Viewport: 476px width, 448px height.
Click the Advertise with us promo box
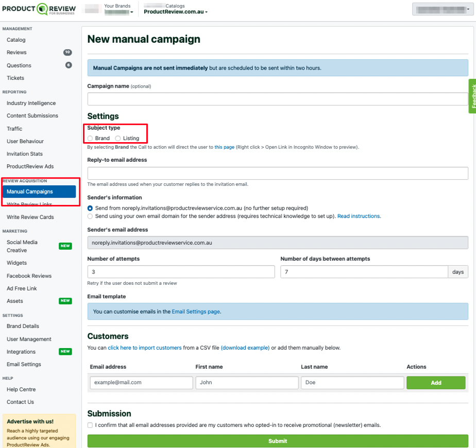click(x=39, y=432)
